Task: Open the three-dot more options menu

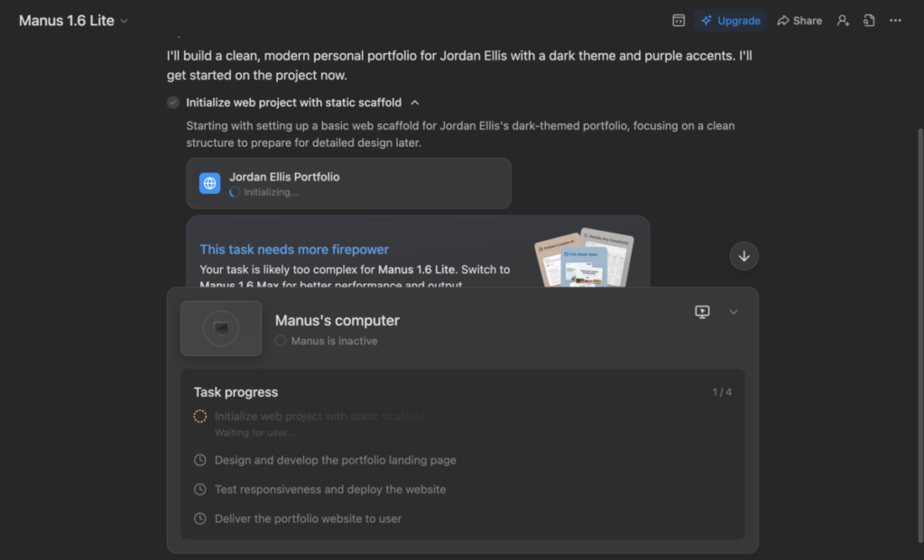Action: tap(895, 21)
